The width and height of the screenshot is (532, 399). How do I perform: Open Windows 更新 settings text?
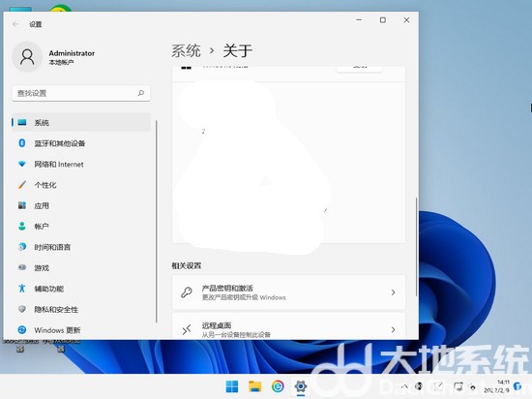coord(57,330)
